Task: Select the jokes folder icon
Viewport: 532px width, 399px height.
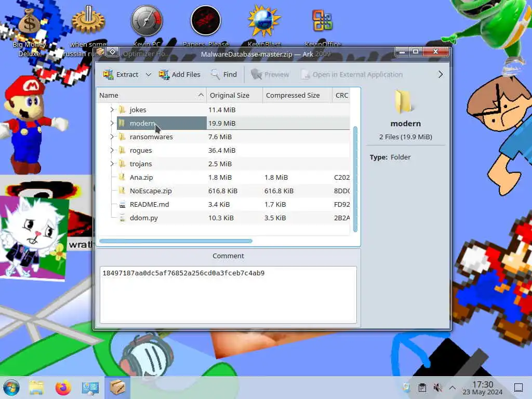Action: [x=122, y=110]
